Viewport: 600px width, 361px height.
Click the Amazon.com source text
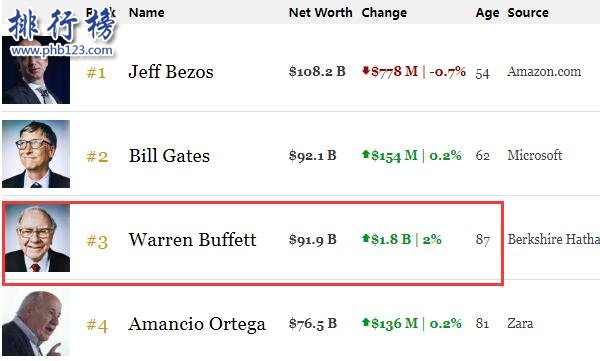(544, 72)
